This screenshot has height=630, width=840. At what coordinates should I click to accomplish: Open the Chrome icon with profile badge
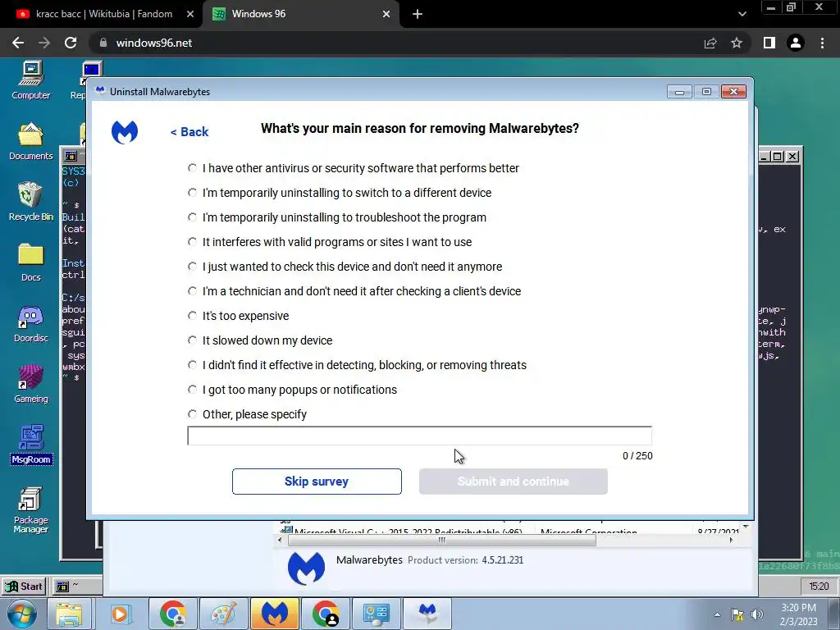click(326, 614)
